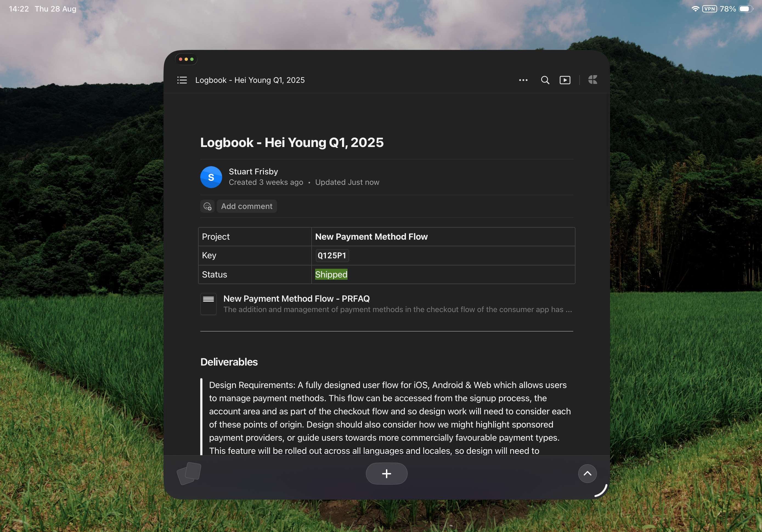The width and height of the screenshot is (762, 532).
Task: Start presentation mode with play icon
Action: pyautogui.click(x=565, y=80)
